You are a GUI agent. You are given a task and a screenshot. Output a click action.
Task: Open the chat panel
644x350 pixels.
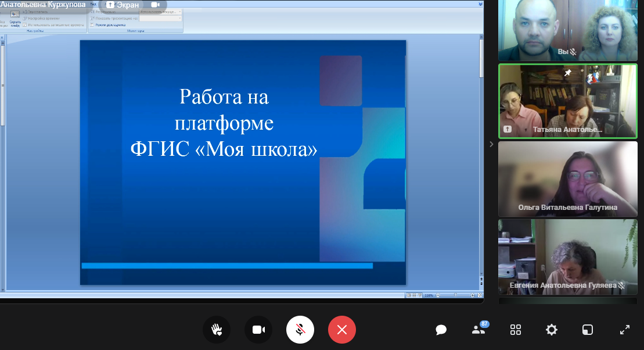[x=441, y=330]
